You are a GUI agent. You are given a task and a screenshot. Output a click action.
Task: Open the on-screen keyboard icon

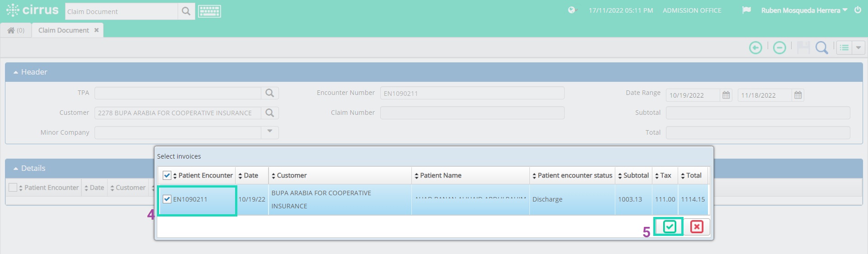pyautogui.click(x=209, y=11)
